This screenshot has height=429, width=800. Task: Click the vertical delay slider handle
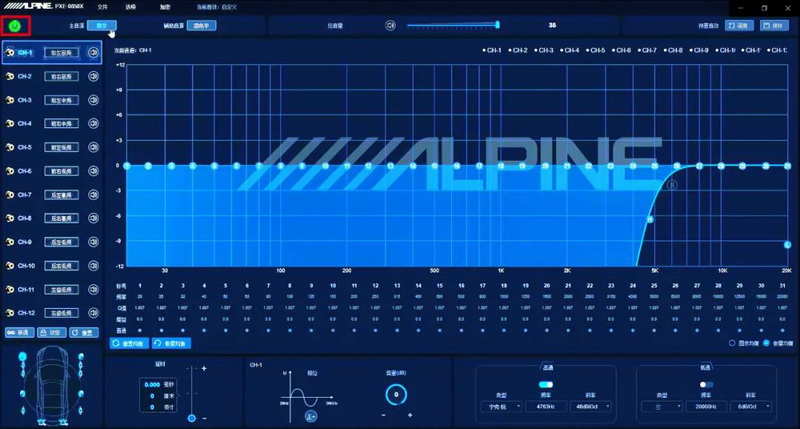click(x=191, y=418)
